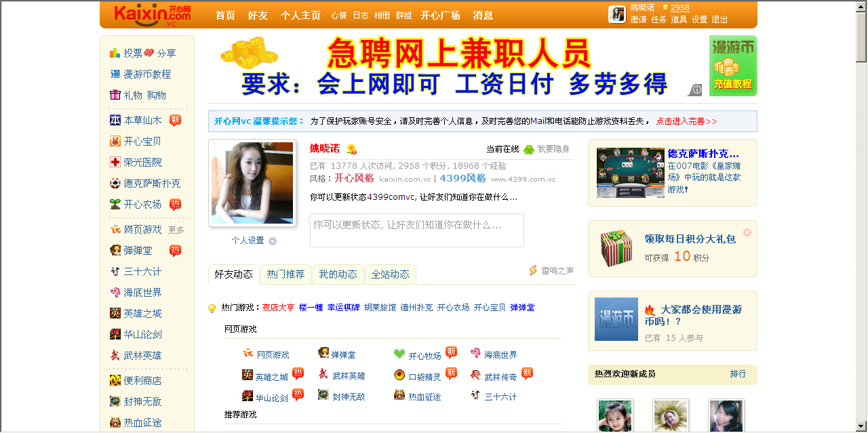The height and width of the screenshot is (433, 868).
Task: Open 相册 in the top navigation
Action: pyautogui.click(x=382, y=16)
